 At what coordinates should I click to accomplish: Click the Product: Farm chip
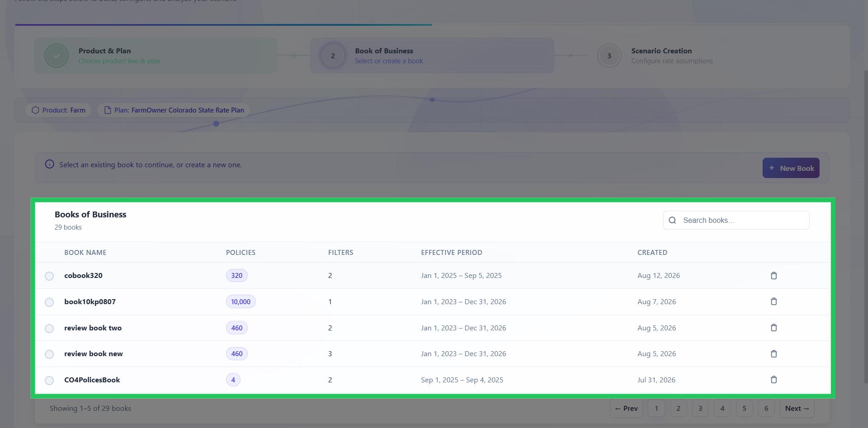(59, 110)
